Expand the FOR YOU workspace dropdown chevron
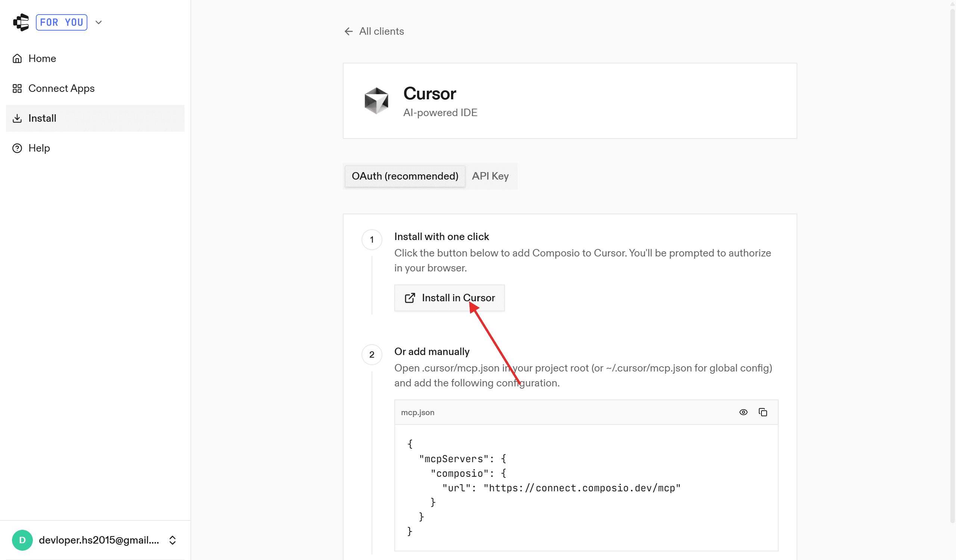Screen dimensions: 956x560 tap(99, 22)
